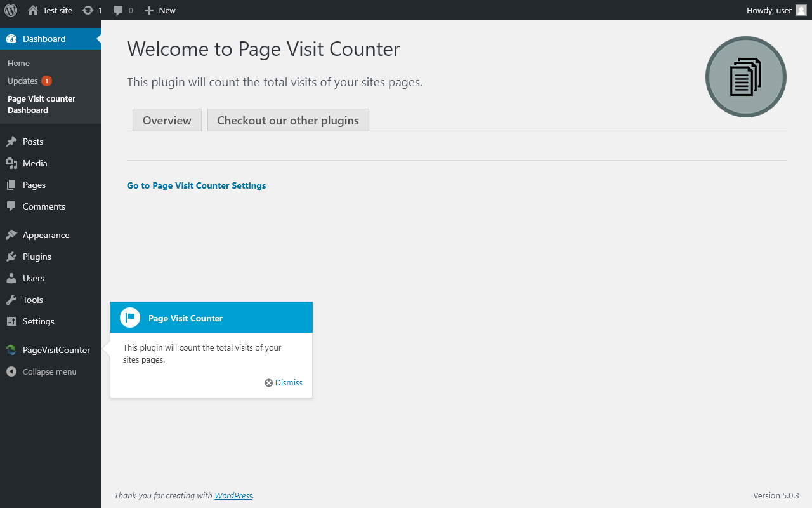Image resolution: width=812 pixels, height=508 pixels.
Task: Switch to Checkout our other plugins tab
Action: (288, 120)
